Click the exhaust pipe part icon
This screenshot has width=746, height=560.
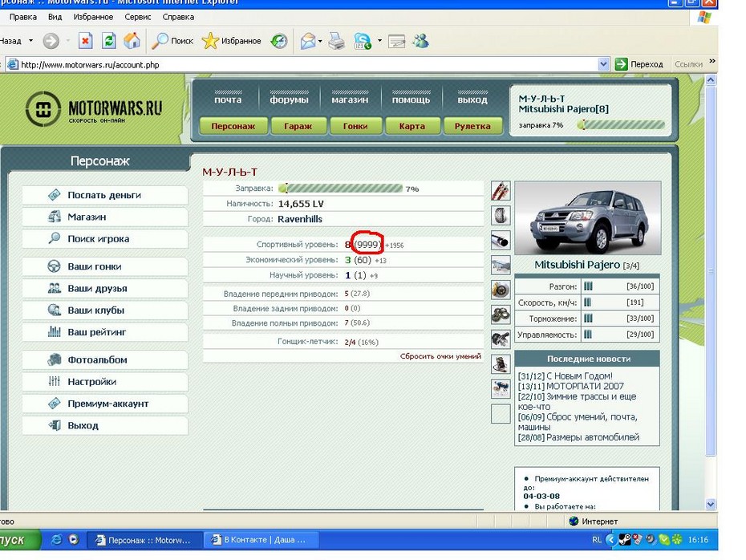click(501, 240)
